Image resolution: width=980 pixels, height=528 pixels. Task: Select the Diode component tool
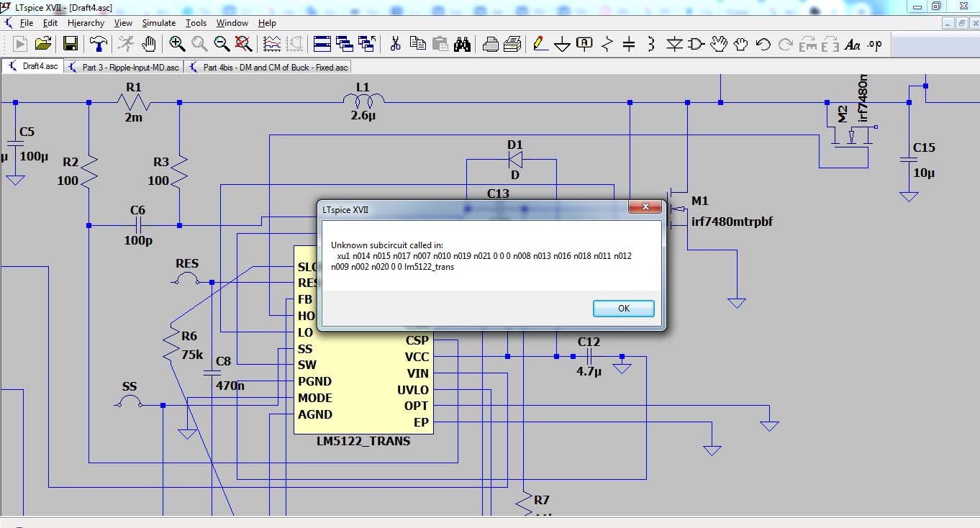pyautogui.click(x=674, y=44)
